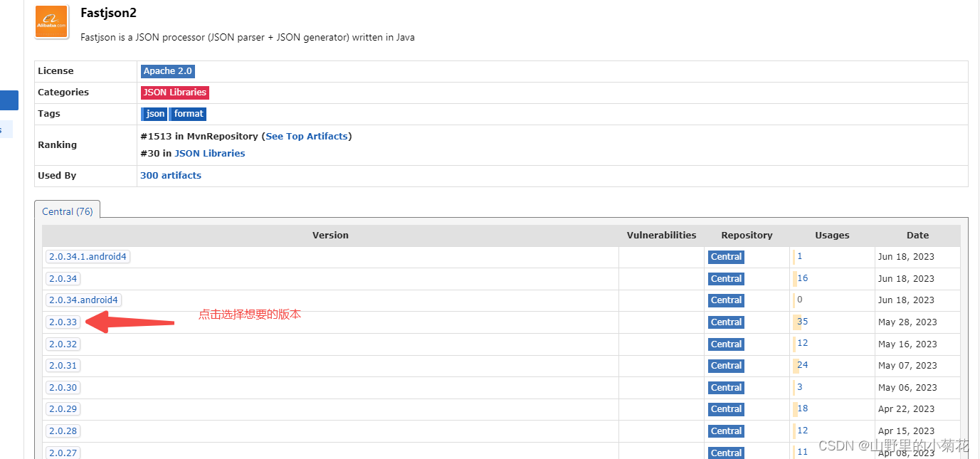Image resolution: width=980 pixels, height=459 pixels.
Task: Open See Top Artifacts link
Action: point(307,136)
